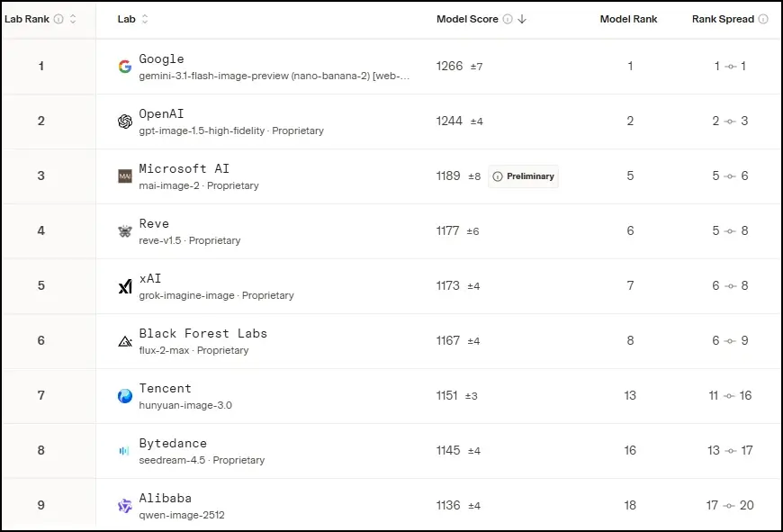The width and height of the screenshot is (783, 532).
Task: Click the Rank Spread info icon
Action: [763, 19]
